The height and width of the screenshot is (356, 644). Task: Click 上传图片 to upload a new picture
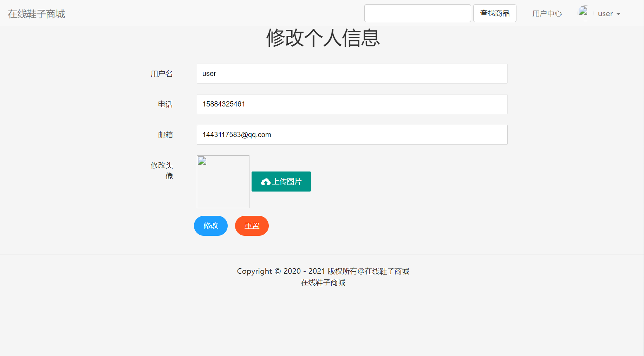click(x=281, y=182)
